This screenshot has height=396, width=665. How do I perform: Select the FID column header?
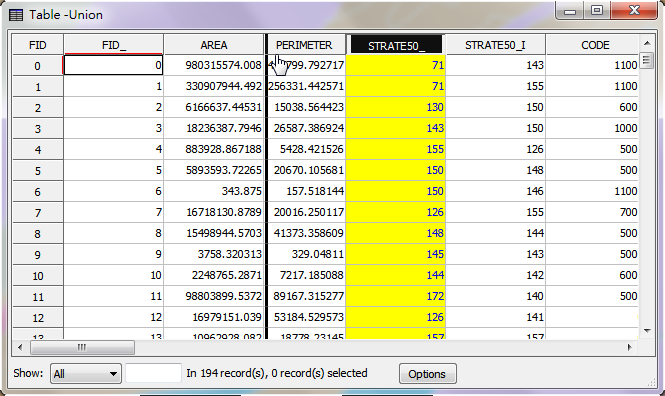pyautogui.click(x=38, y=45)
